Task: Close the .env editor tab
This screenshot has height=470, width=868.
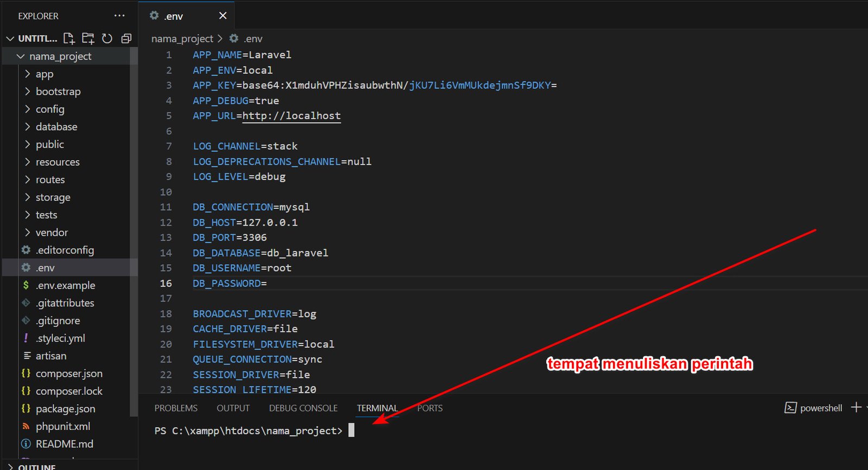Action: (222, 16)
